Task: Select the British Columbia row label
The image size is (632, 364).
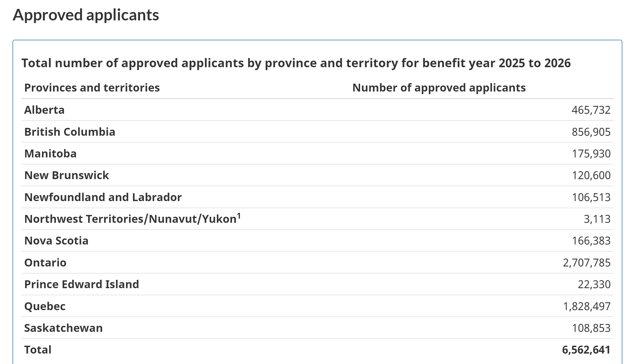Action: [x=70, y=132]
